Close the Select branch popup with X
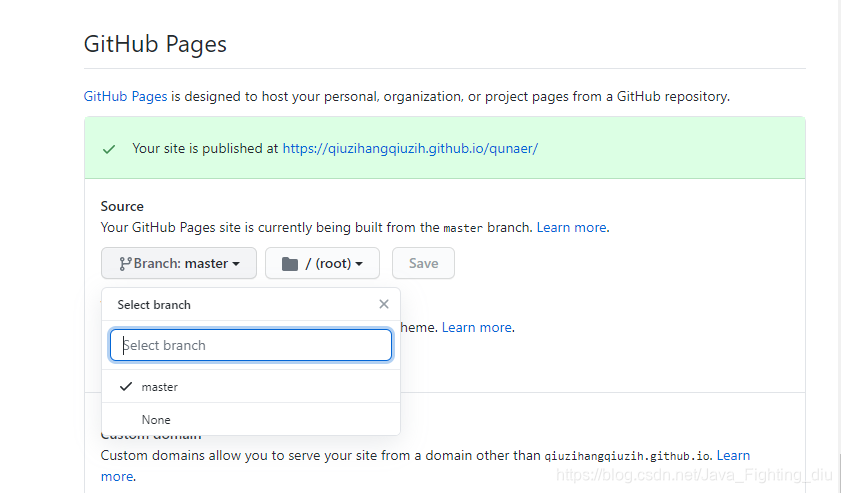 [383, 304]
